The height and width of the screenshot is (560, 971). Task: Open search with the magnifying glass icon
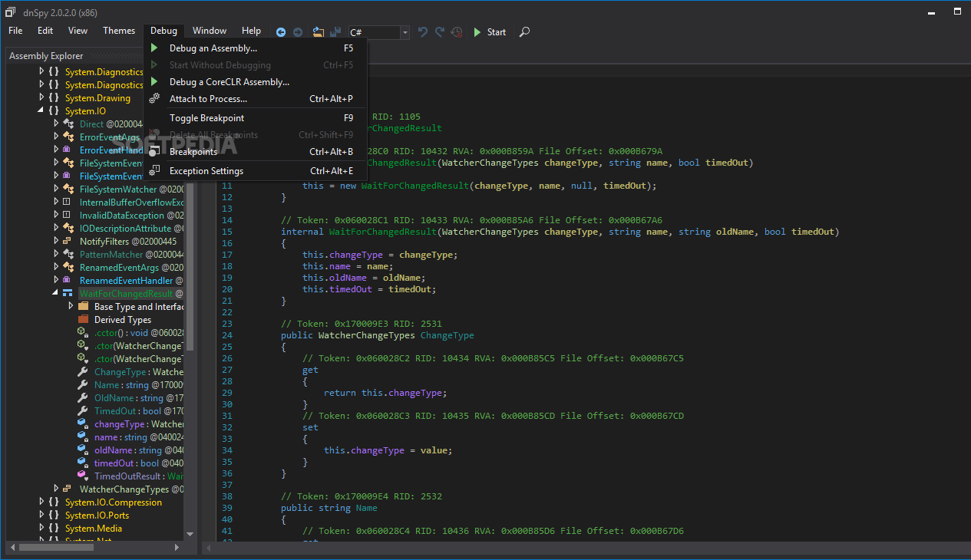525,32
